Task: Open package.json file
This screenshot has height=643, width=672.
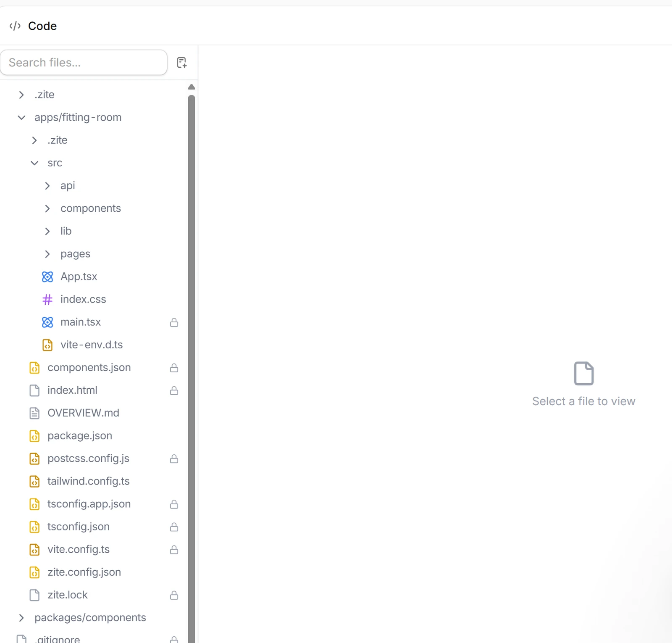Action: (80, 436)
